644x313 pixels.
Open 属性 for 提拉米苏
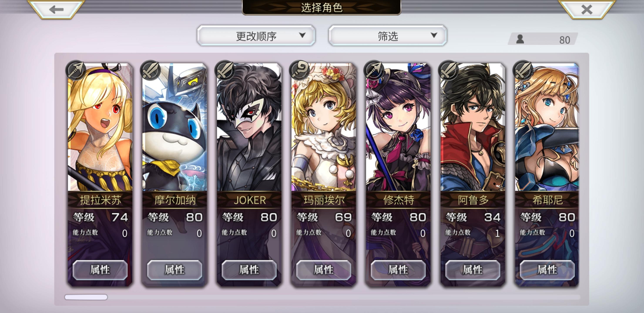[x=100, y=270]
